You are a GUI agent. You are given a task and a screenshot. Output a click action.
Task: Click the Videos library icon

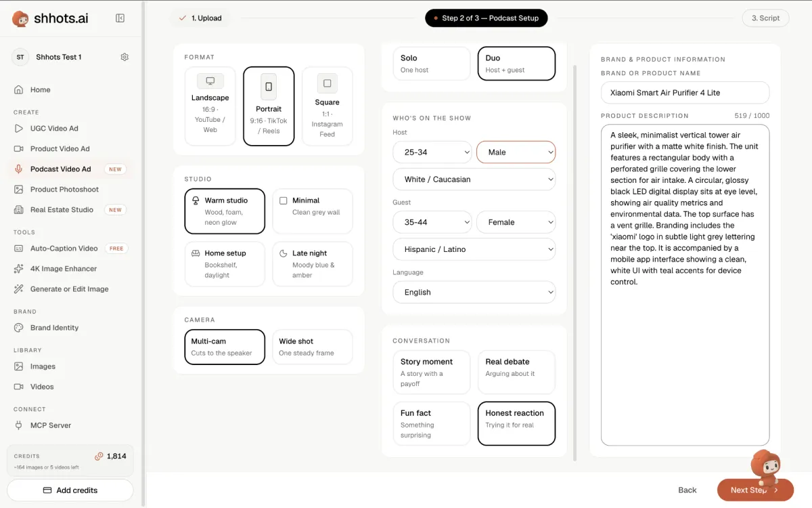tap(19, 386)
